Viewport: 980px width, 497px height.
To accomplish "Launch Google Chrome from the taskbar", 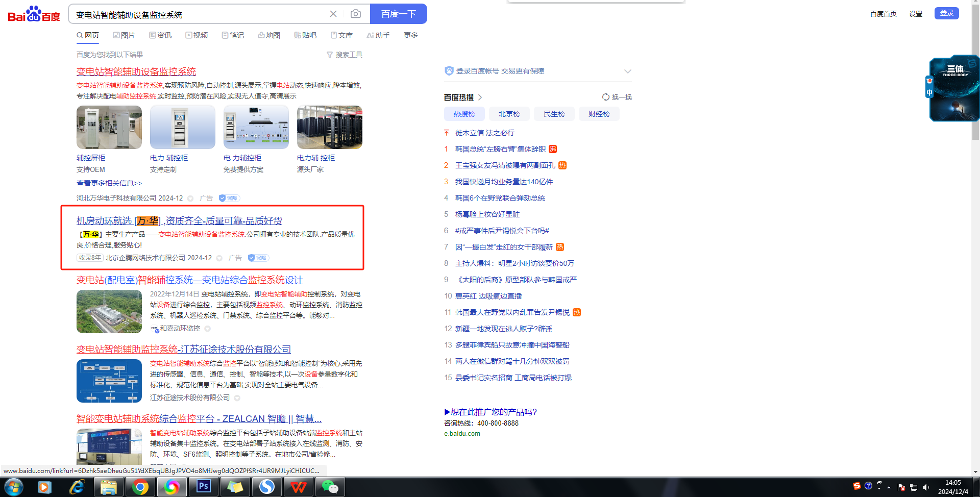I will pos(140,487).
